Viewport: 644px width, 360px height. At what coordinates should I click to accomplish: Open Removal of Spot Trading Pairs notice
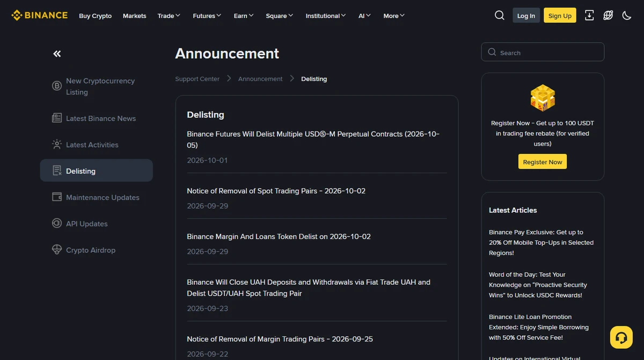click(x=276, y=190)
